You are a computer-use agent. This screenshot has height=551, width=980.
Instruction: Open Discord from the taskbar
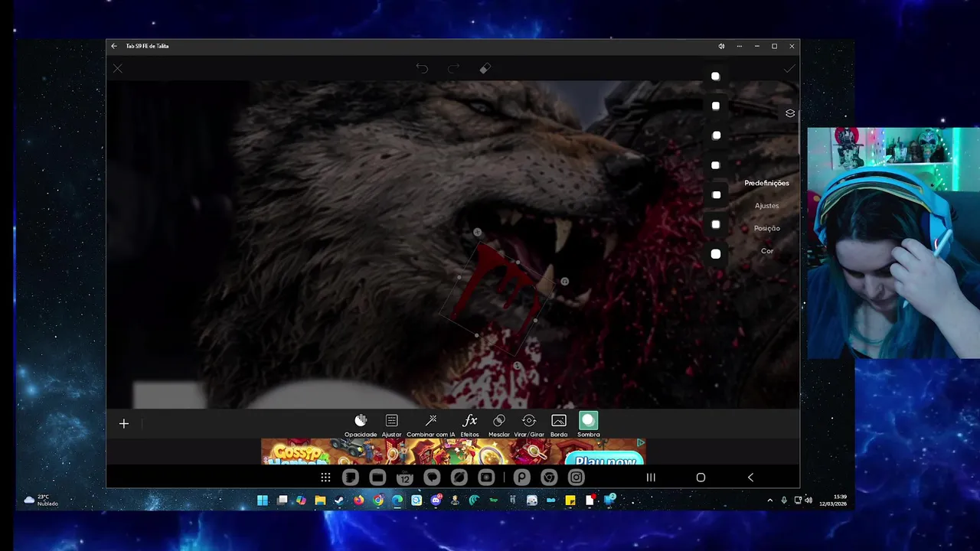(x=436, y=500)
